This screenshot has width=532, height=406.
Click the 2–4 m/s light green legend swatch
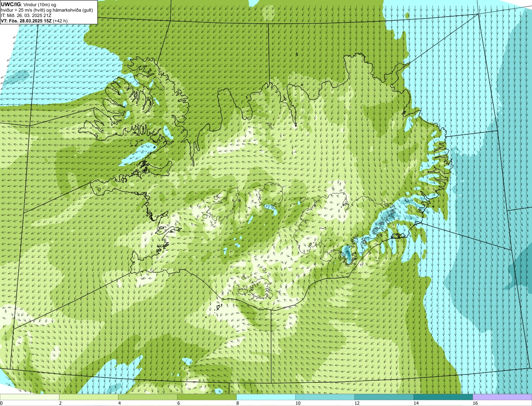click(89, 397)
